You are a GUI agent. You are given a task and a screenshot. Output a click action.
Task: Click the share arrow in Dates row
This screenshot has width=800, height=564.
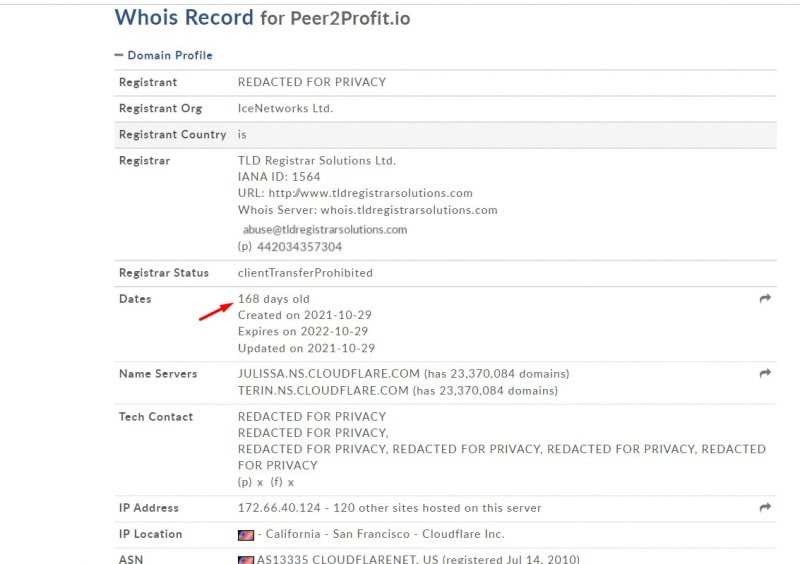coord(765,299)
